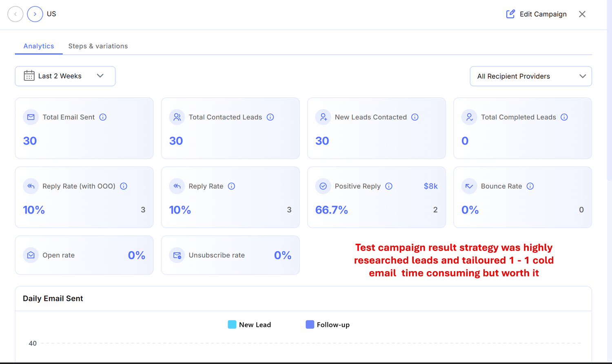Viewport: 612px width, 364px height.
Task: Click the Edit Campaign button
Action: coord(536,14)
